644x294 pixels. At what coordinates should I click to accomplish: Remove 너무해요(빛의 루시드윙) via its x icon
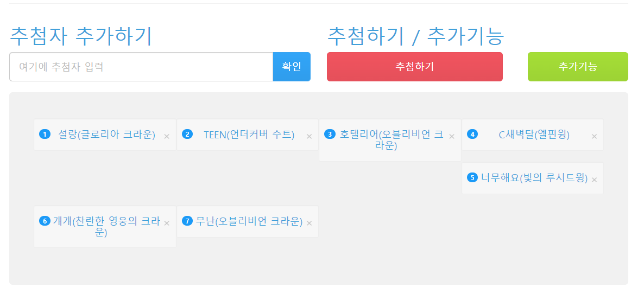coord(594,180)
